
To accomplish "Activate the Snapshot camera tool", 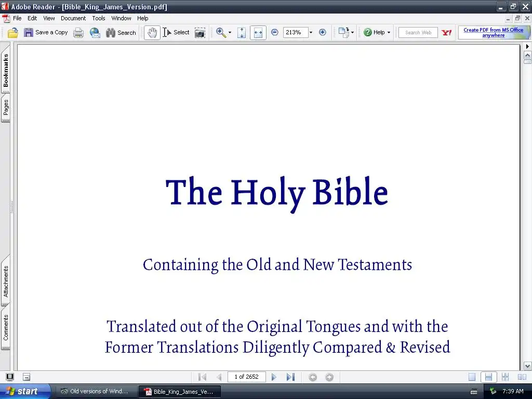I will click(200, 33).
